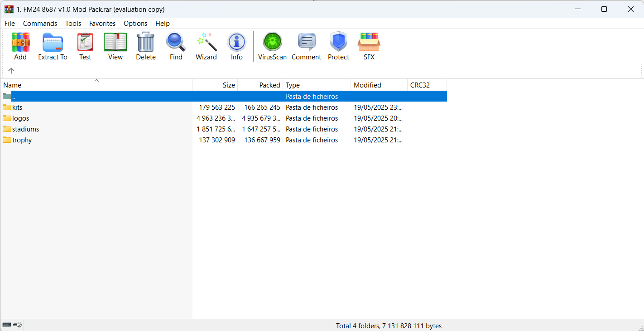Select the 'kits' folder name
This screenshot has width=644, height=331.
[x=17, y=107]
